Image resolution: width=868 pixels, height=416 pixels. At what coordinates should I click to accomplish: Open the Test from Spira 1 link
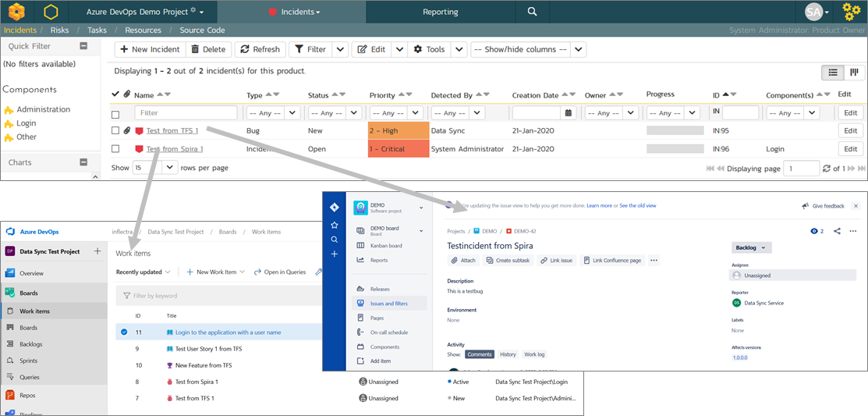175,149
